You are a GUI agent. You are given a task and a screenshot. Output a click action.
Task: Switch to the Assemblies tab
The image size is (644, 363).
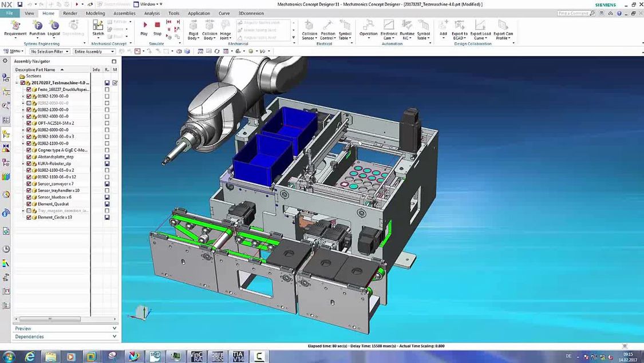click(124, 13)
